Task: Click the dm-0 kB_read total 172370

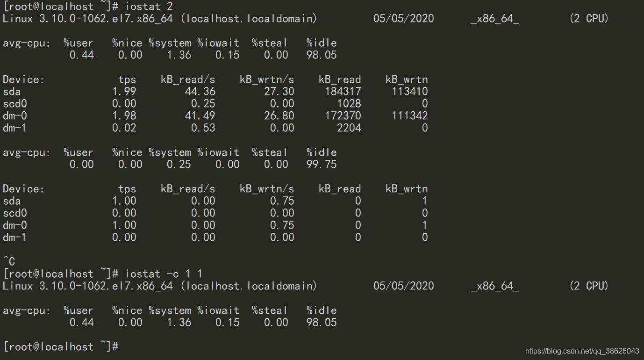Action: click(x=343, y=116)
